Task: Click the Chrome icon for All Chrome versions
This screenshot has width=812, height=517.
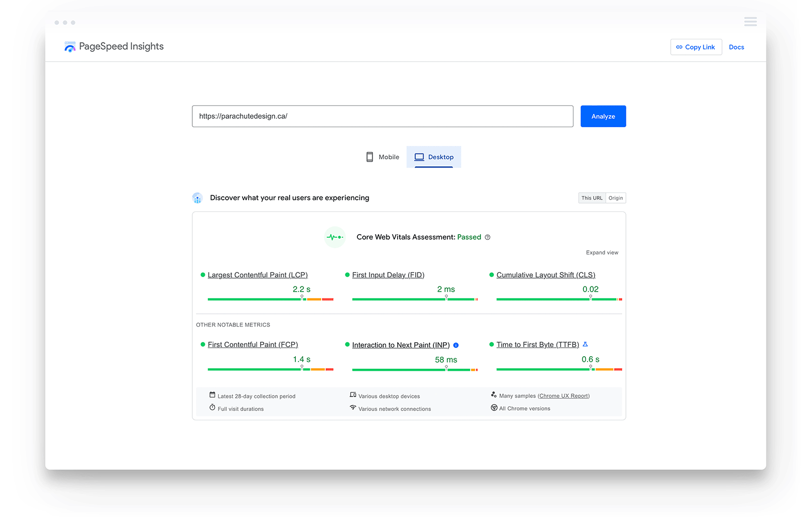Action: click(x=494, y=408)
